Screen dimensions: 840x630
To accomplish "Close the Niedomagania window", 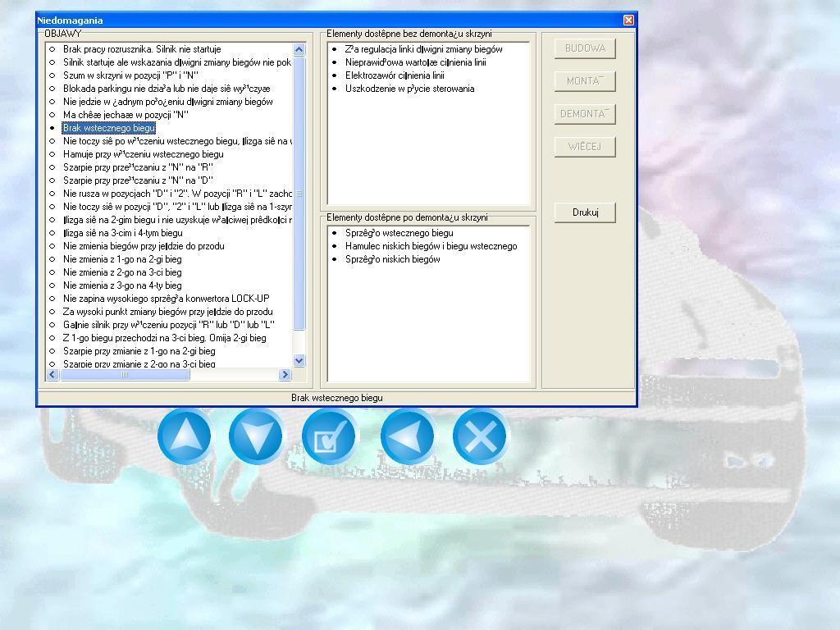I will tap(628, 20).
